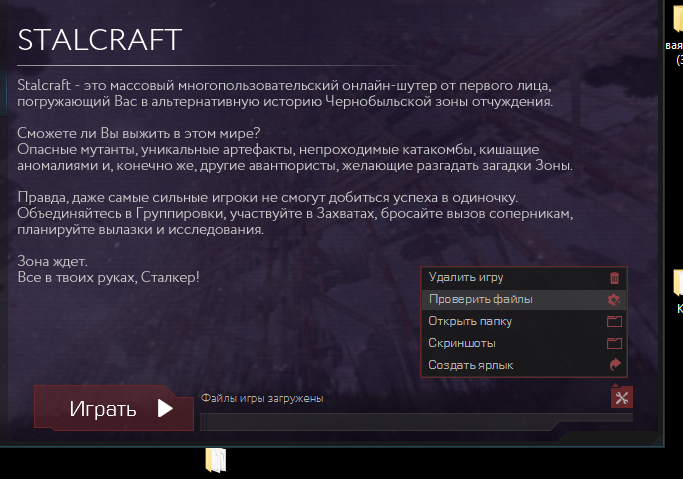Click the line Все в твоих руках, Сталкер!
The image size is (683, 479).
click(108, 277)
